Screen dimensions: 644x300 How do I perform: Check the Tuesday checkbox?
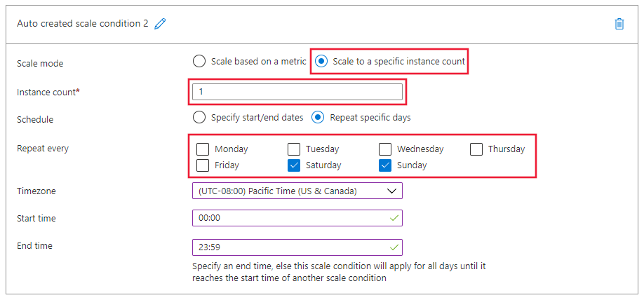point(294,149)
